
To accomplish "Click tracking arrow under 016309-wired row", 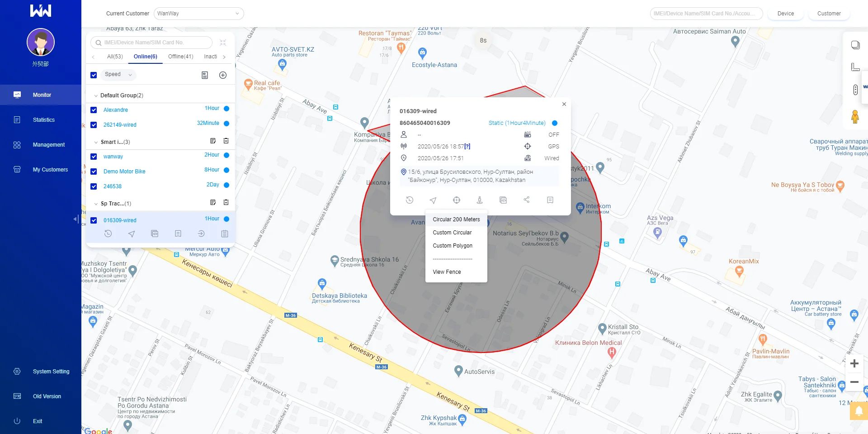I will click(x=132, y=234).
